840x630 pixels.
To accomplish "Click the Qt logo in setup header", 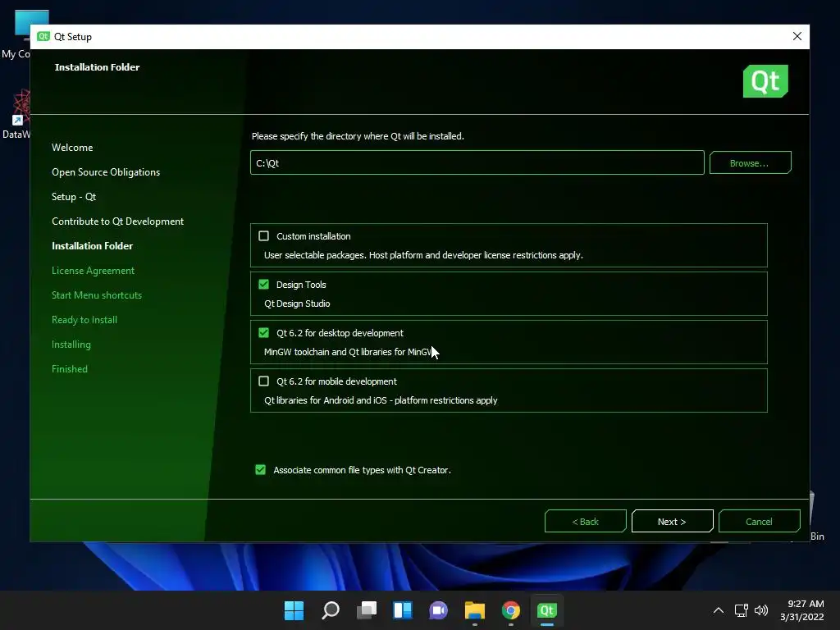I will point(765,81).
